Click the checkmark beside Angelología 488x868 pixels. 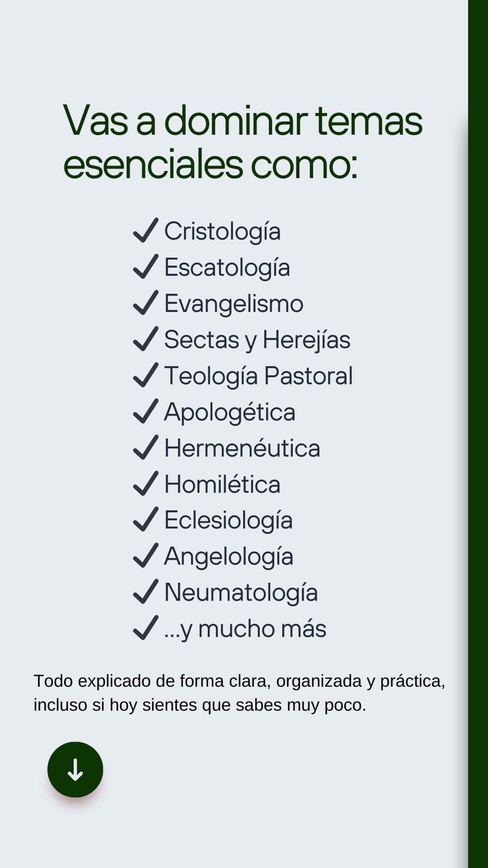tap(145, 556)
